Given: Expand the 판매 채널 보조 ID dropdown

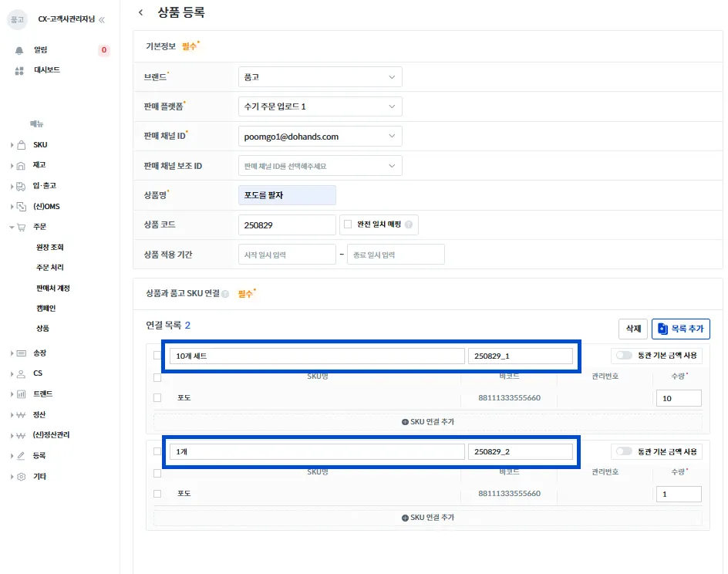Looking at the screenshot, I should point(320,166).
